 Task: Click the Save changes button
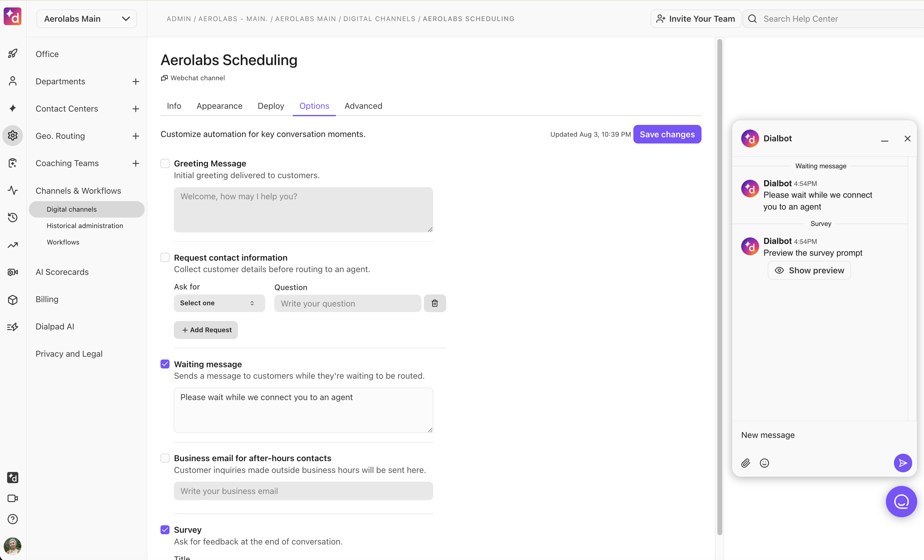coord(667,134)
